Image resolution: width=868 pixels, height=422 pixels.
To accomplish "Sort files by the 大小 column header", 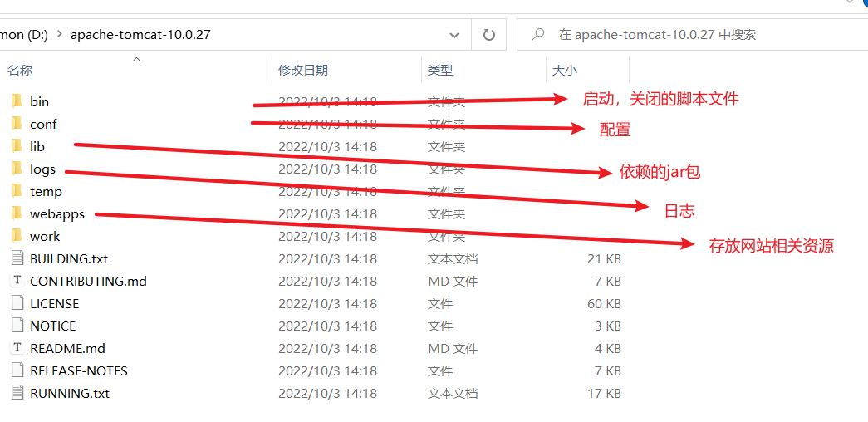I will point(565,70).
